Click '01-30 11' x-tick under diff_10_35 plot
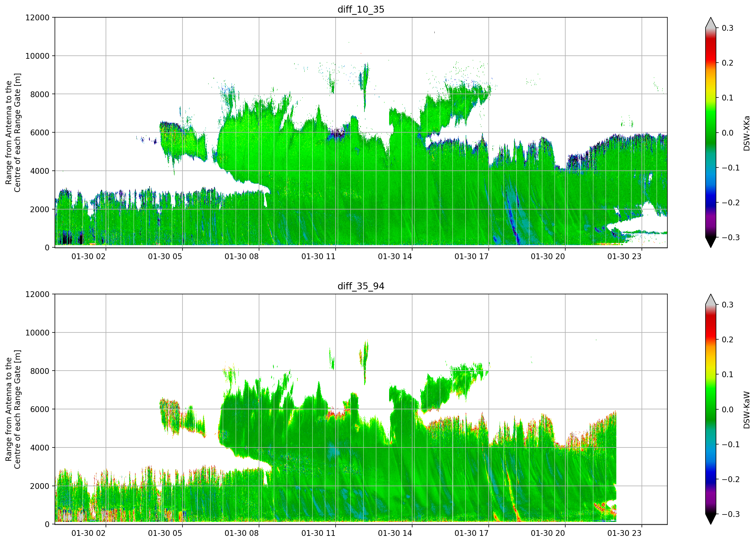This screenshot has width=756, height=543. [x=318, y=256]
